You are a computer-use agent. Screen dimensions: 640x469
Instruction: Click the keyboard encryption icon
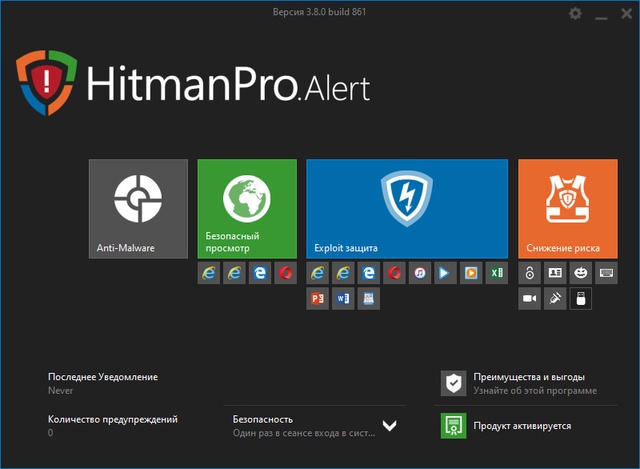click(606, 273)
